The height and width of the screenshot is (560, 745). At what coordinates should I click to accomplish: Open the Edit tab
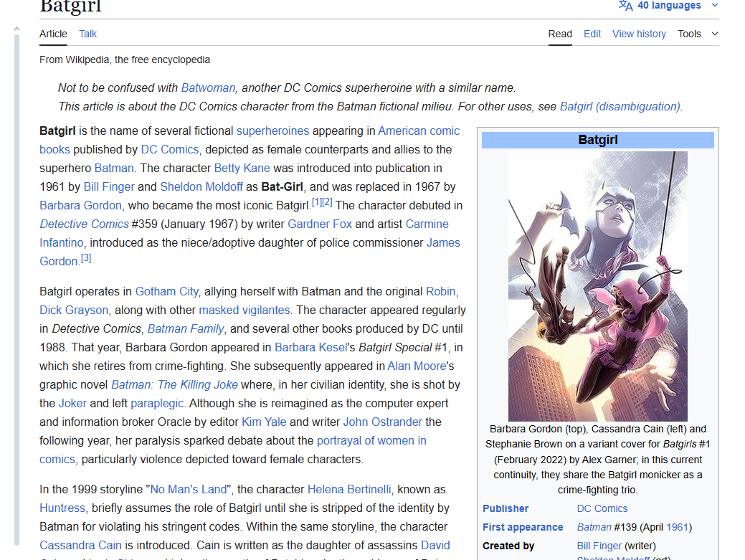(x=592, y=34)
